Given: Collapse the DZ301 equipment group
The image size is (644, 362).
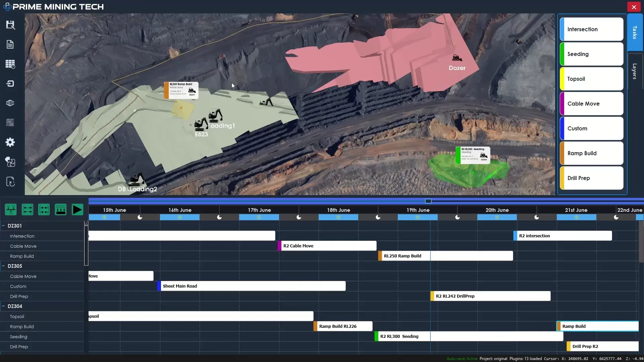Looking at the screenshot, I should tap(3, 226).
